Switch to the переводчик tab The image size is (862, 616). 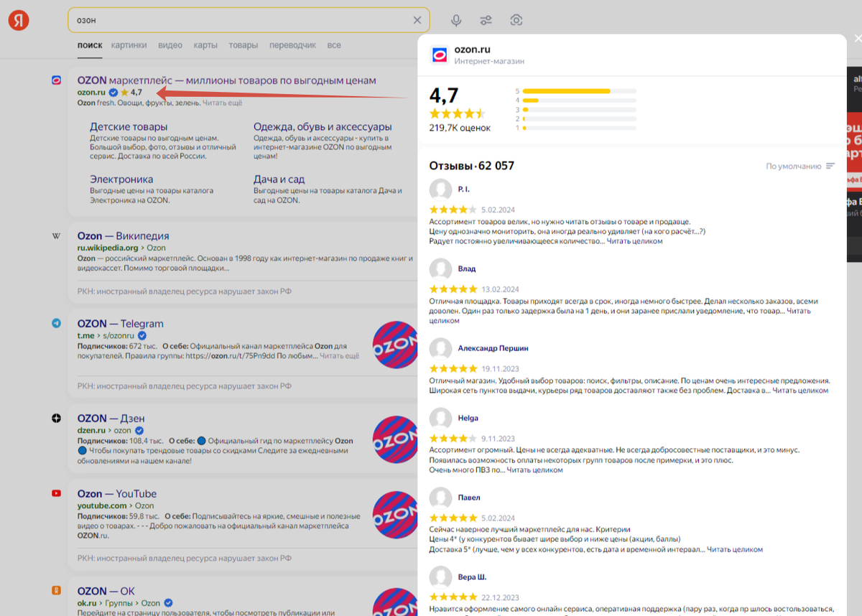click(x=293, y=45)
